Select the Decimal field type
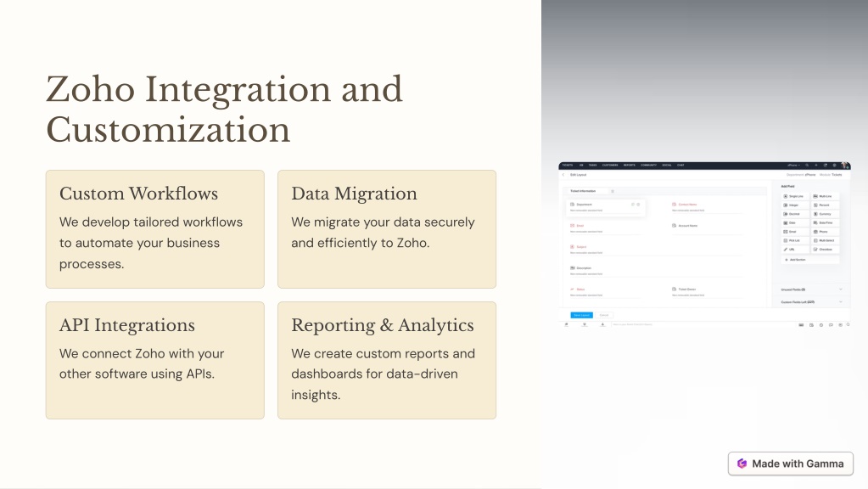This screenshot has height=489, width=868. (x=794, y=214)
